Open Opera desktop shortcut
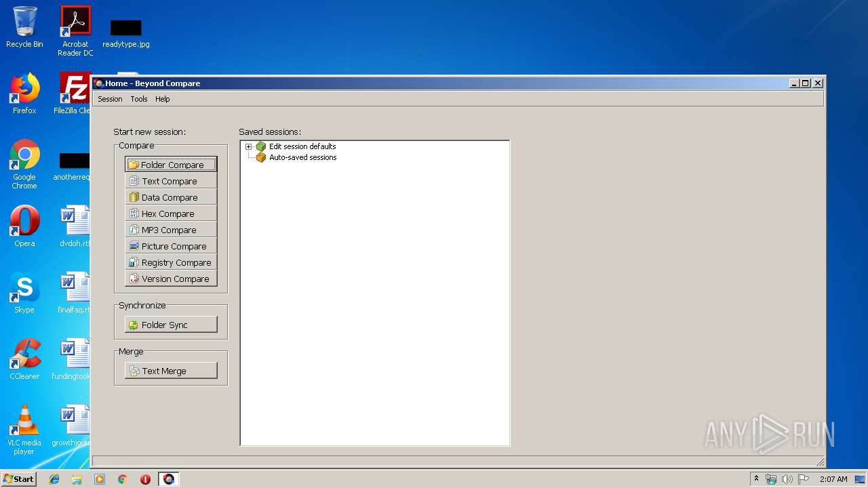The width and height of the screenshot is (868, 488). (24, 226)
